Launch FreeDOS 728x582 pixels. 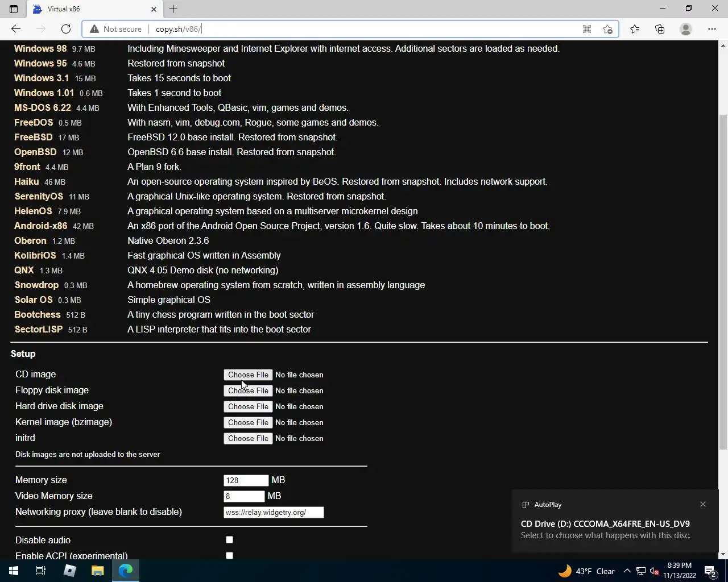point(34,122)
